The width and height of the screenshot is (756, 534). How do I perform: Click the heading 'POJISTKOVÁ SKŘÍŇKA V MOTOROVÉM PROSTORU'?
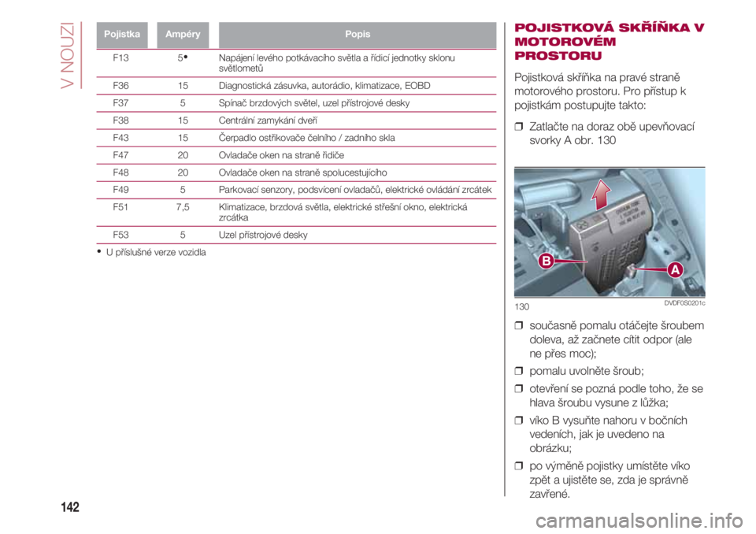(x=610, y=42)
